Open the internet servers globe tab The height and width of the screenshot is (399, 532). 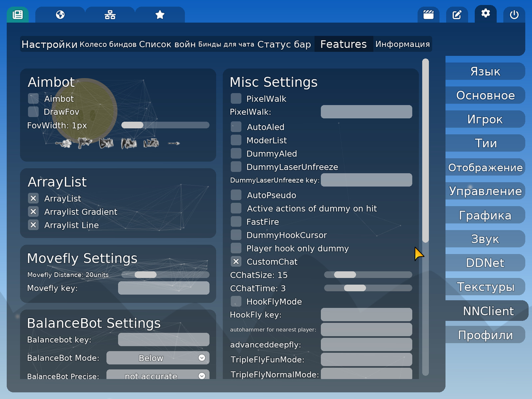[x=60, y=15]
